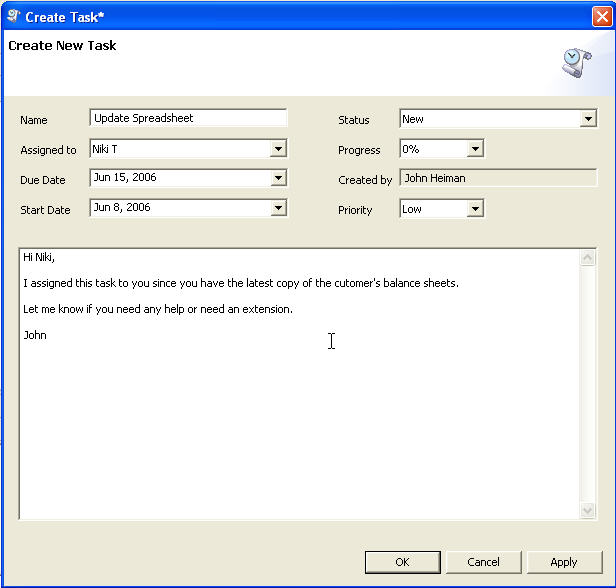Click the task clock icon in header
The height and width of the screenshot is (588, 616).
point(575,62)
